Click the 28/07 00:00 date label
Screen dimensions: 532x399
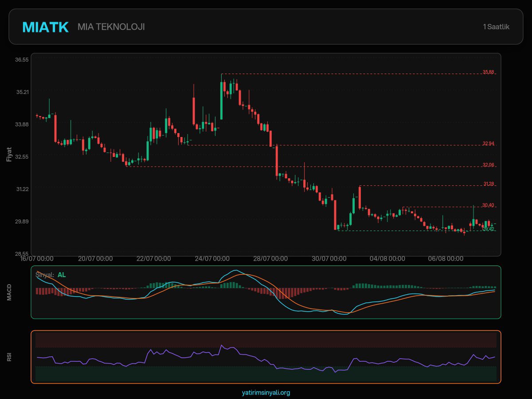click(270, 258)
